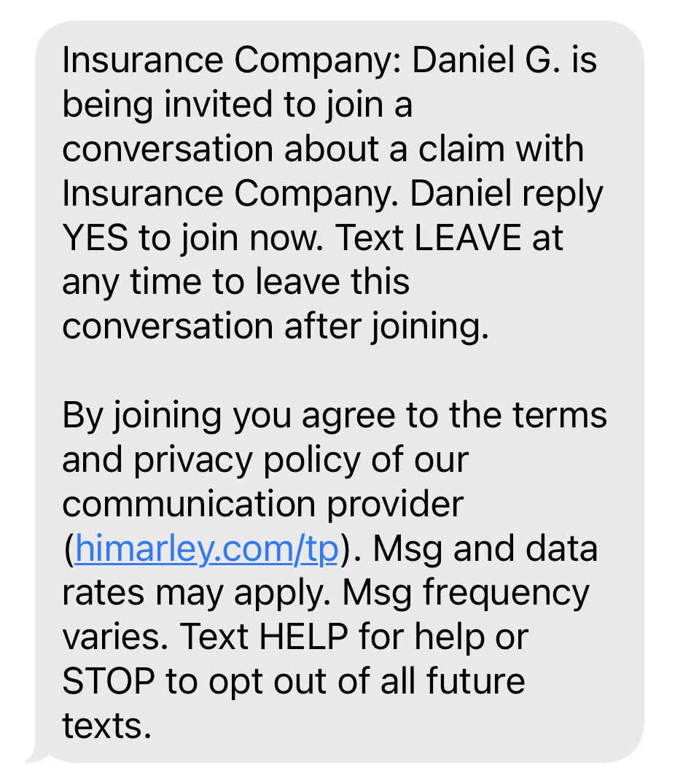Click the final word "texts."

click(x=106, y=726)
